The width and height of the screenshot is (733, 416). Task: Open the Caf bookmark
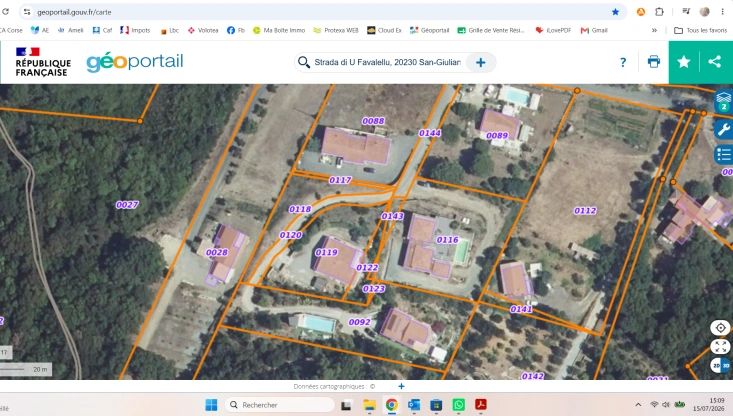102,30
